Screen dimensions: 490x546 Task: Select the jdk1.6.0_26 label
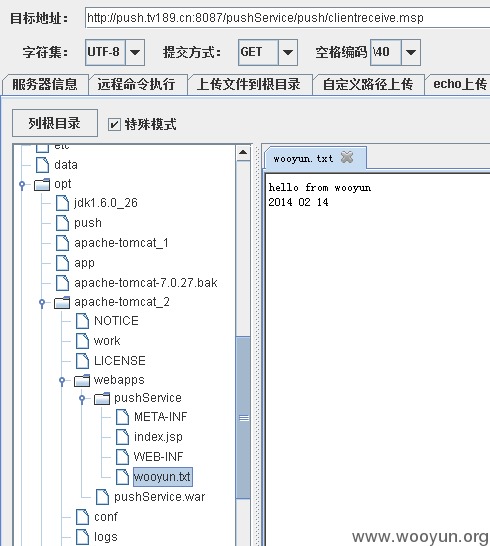(106, 203)
